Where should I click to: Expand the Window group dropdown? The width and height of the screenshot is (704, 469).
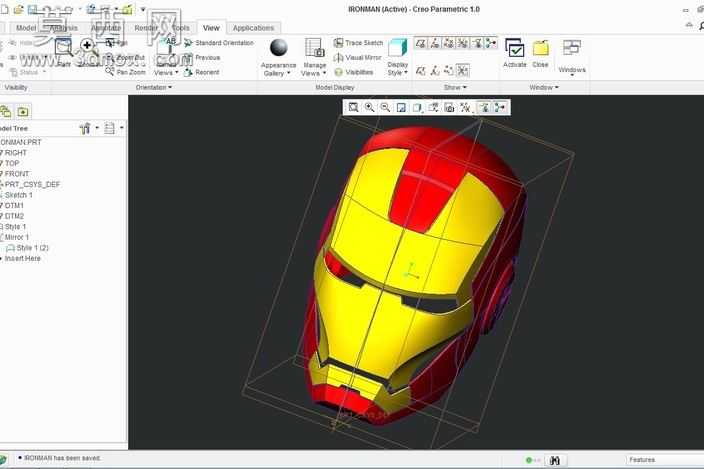click(x=544, y=88)
